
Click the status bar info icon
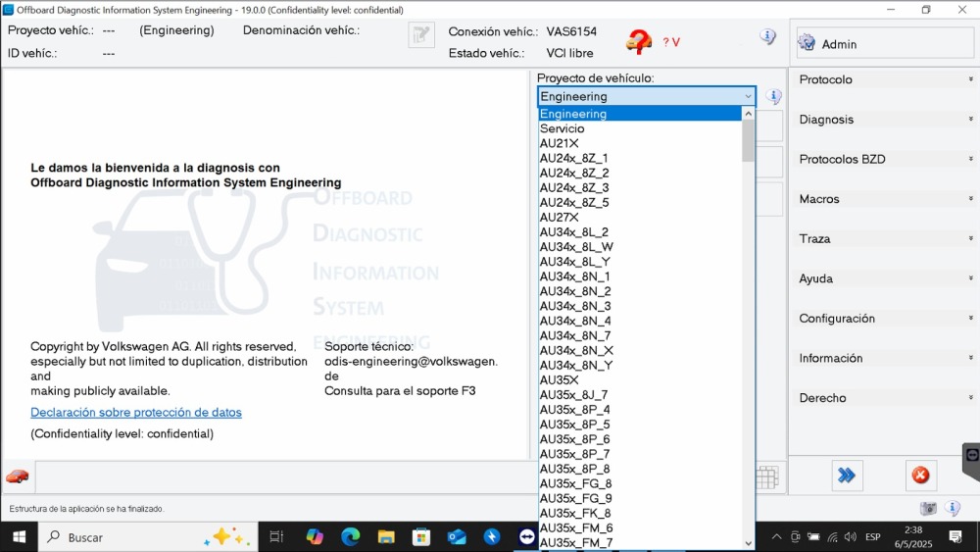click(953, 508)
